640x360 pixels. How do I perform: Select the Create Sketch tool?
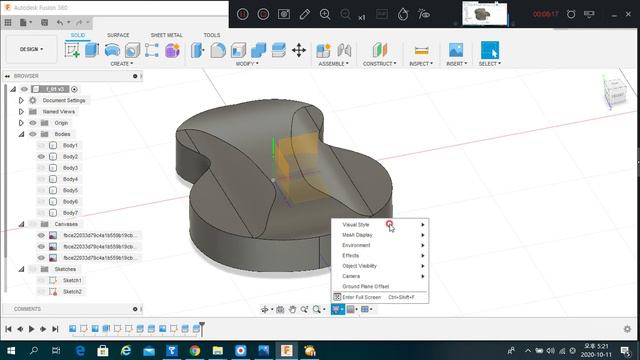(72, 50)
